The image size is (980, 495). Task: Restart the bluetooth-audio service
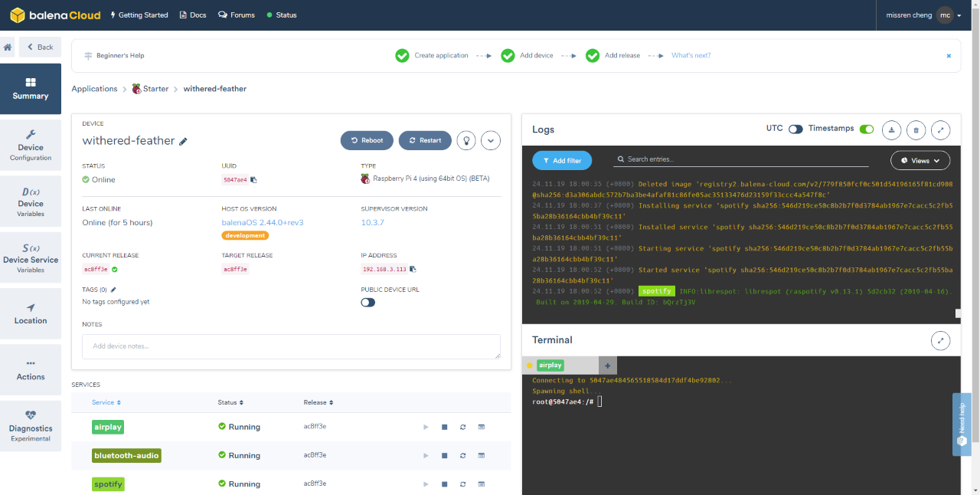[x=462, y=455]
